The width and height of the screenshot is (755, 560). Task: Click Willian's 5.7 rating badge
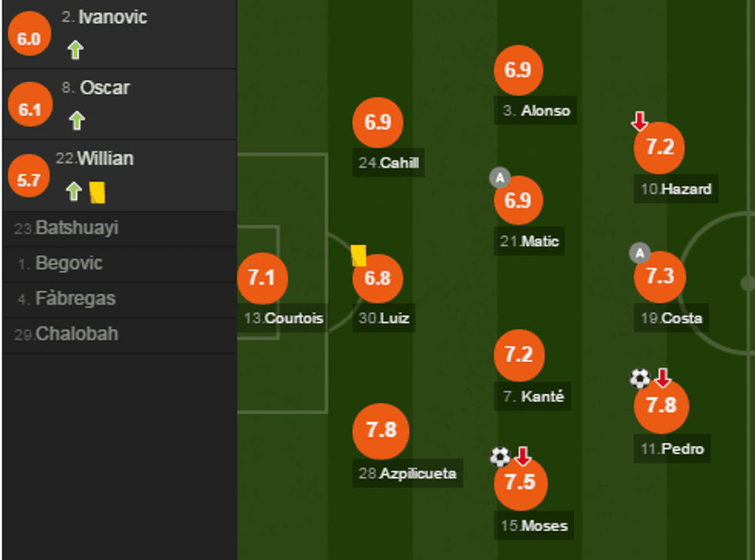[29, 180]
